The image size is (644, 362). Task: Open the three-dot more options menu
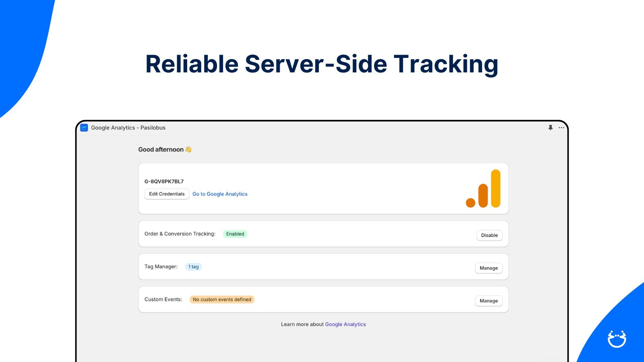[561, 128]
